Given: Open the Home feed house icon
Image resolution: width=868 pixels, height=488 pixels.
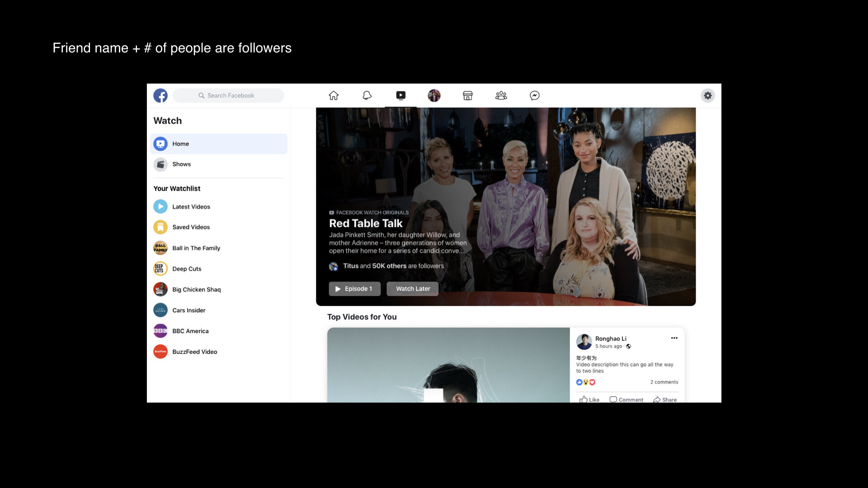Looking at the screenshot, I should 334,95.
